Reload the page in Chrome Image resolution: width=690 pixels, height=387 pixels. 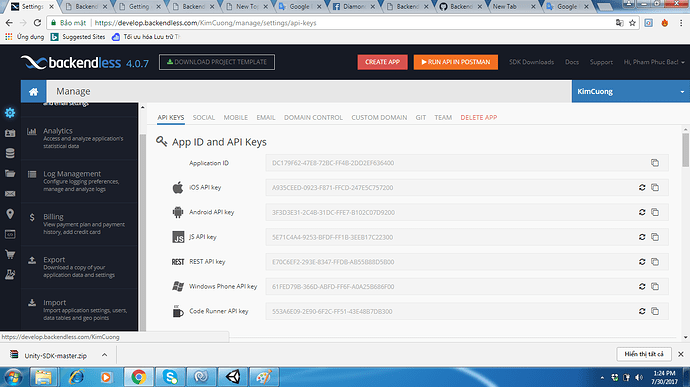coord(37,23)
